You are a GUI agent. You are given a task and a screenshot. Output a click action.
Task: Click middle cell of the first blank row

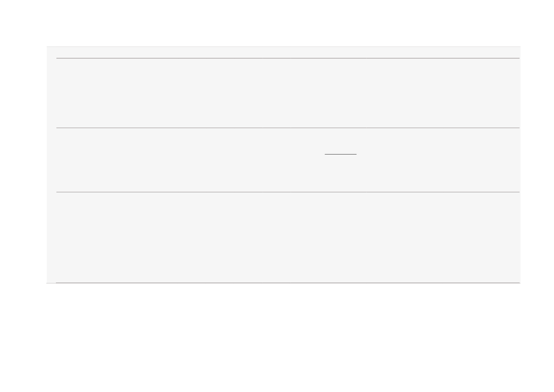click(328, 93)
